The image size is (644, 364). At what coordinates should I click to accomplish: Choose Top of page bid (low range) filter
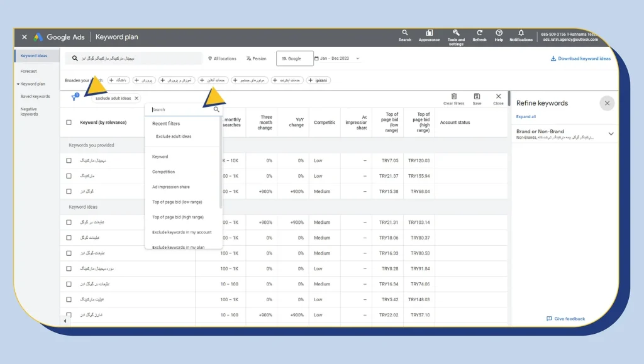point(177,202)
